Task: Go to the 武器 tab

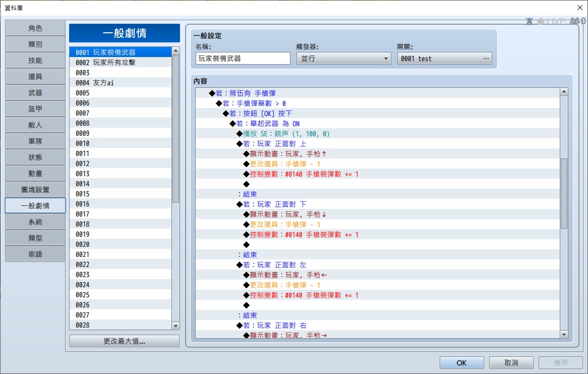Action: click(x=35, y=93)
